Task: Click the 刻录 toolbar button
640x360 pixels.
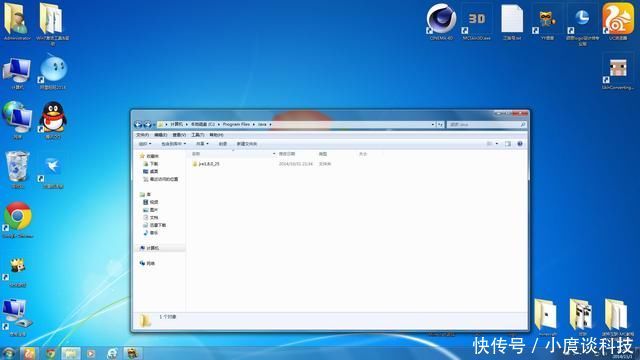Action: point(222,144)
